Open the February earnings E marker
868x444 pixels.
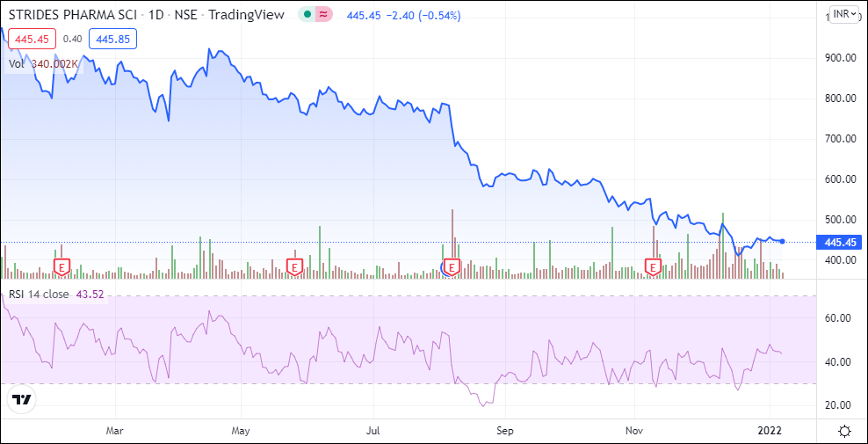tap(61, 266)
